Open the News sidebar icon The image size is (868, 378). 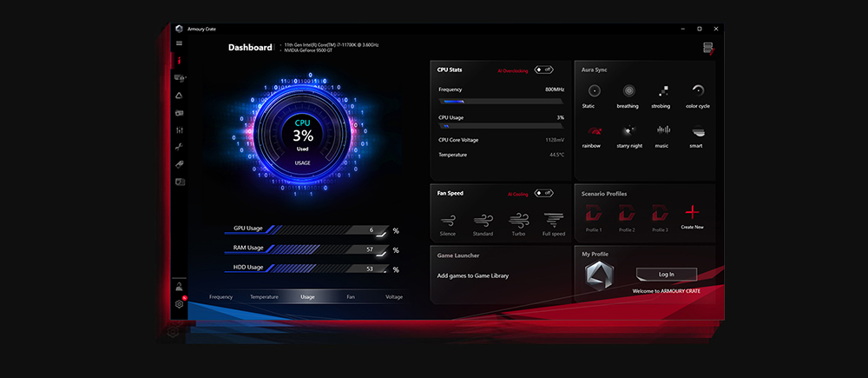180,182
